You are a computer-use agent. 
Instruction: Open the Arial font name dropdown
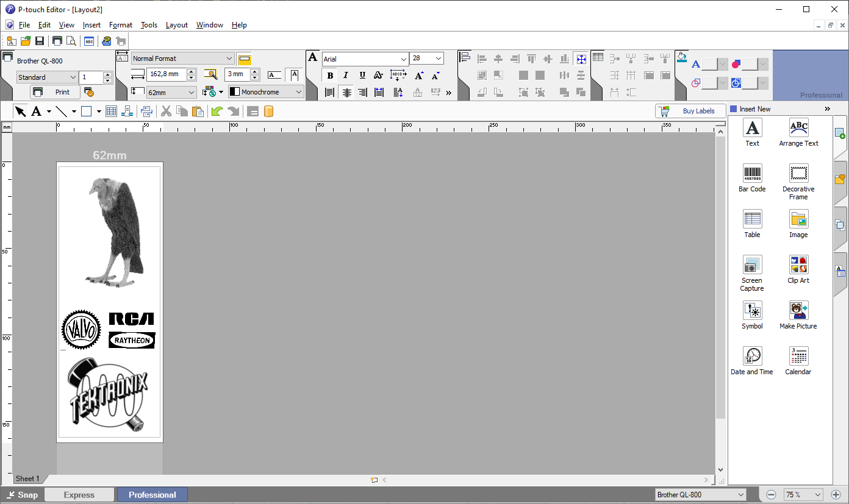404,59
